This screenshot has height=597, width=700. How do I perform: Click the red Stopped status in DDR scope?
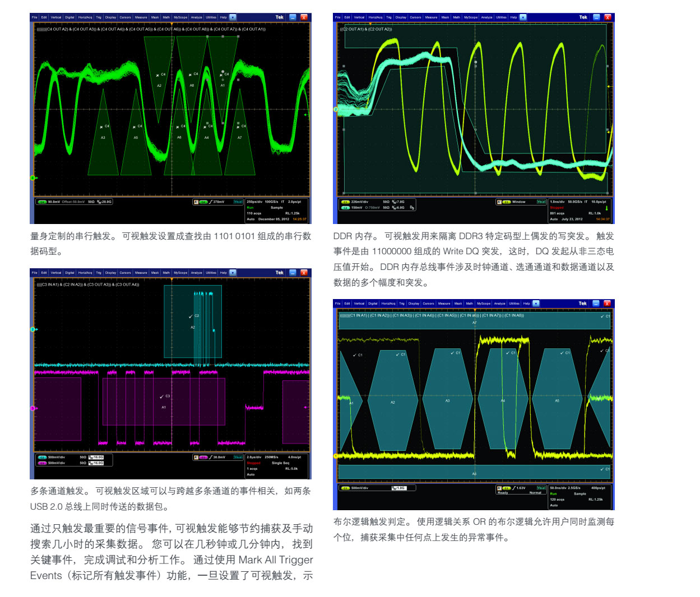click(557, 208)
